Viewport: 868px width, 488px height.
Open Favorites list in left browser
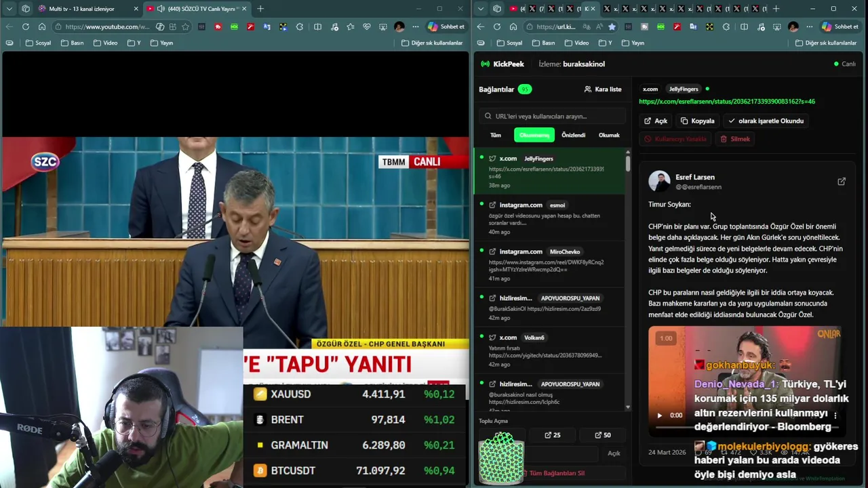[350, 26]
